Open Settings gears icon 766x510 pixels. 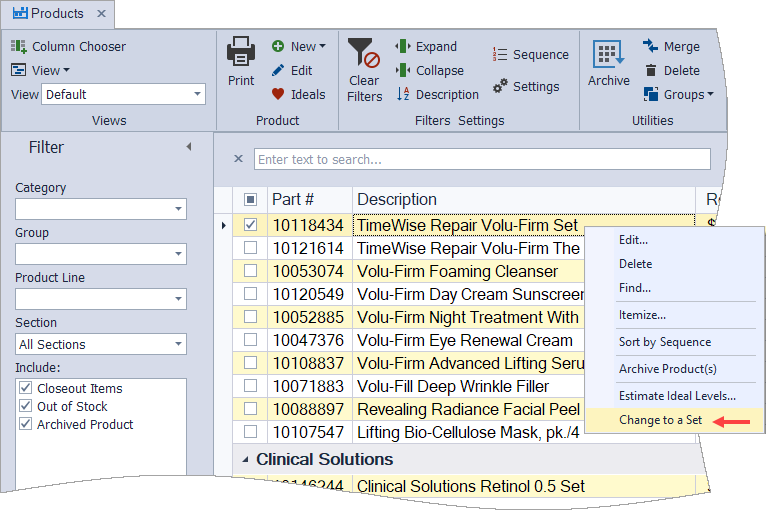(x=500, y=86)
